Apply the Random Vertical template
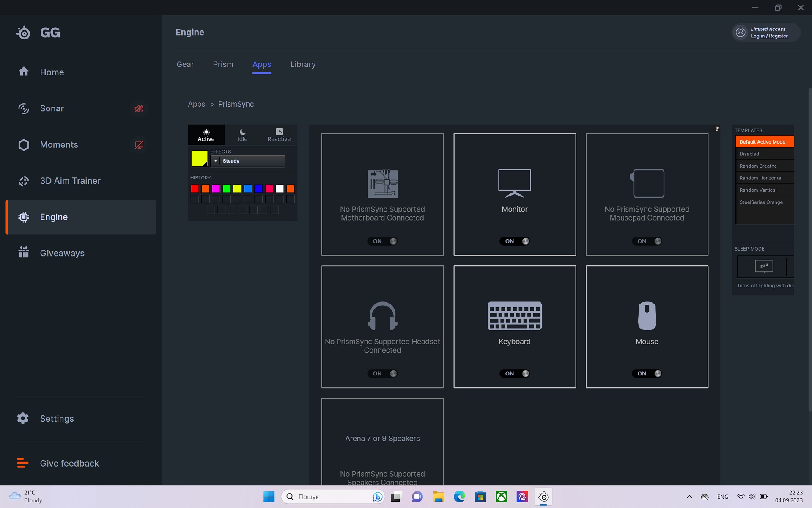 [x=765, y=190]
